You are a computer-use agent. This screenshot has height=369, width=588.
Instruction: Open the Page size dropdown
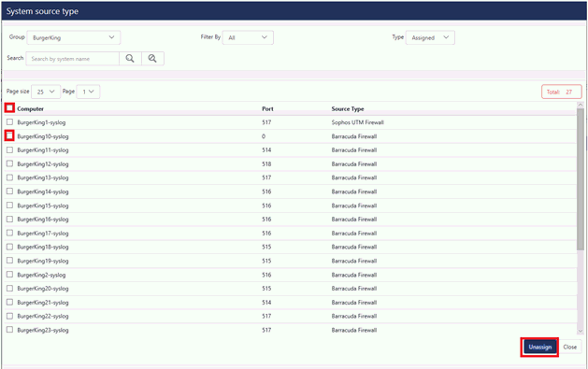pos(46,92)
